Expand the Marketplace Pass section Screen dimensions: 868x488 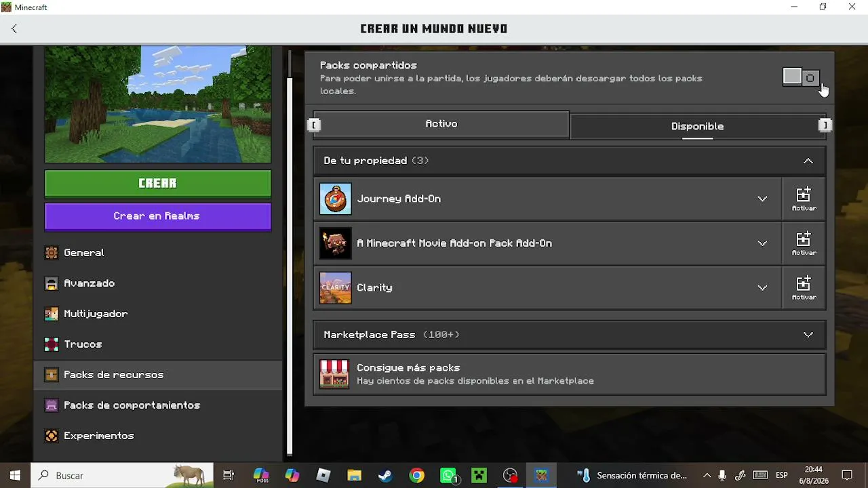pos(570,335)
